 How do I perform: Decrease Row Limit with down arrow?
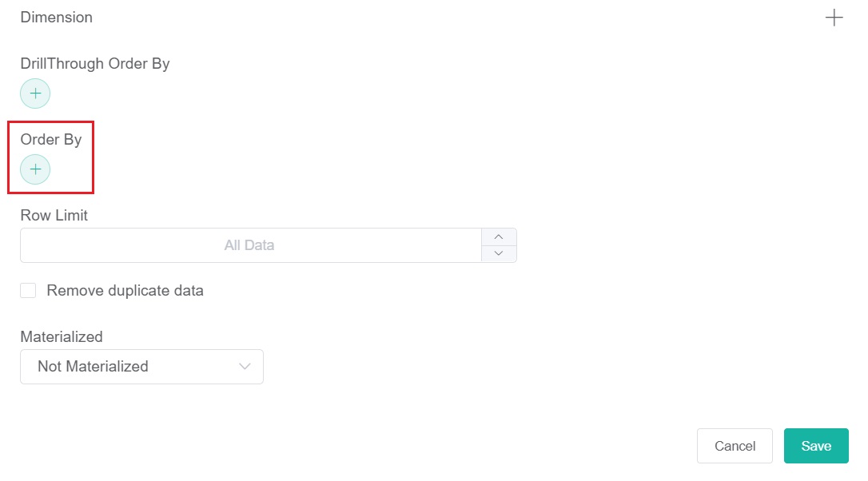coord(499,253)
